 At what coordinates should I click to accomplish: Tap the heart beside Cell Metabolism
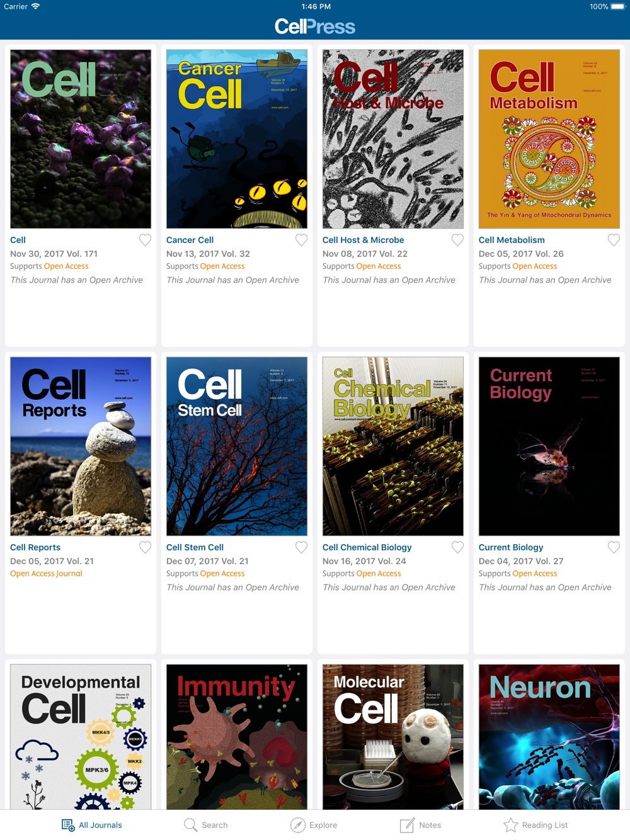(x=614, y=240)
